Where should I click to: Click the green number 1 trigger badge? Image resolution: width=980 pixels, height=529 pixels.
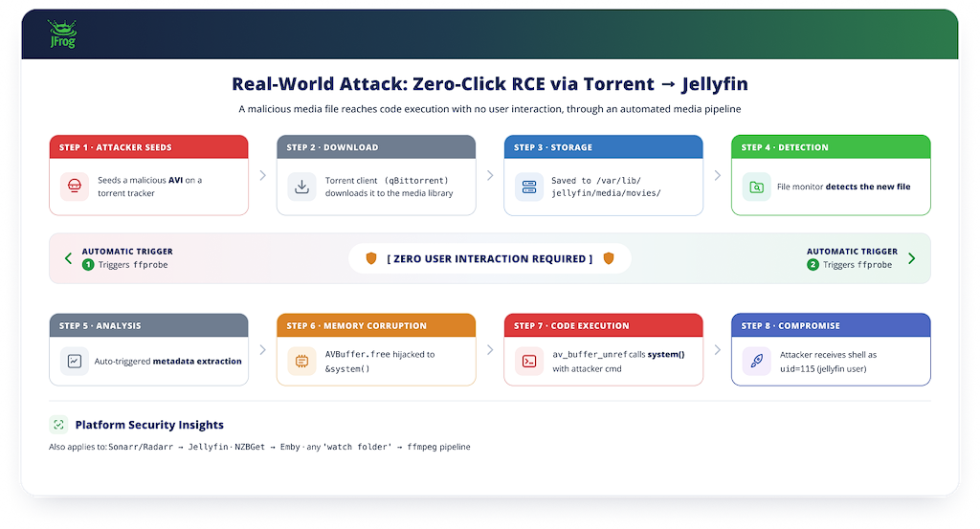(88, 265)
